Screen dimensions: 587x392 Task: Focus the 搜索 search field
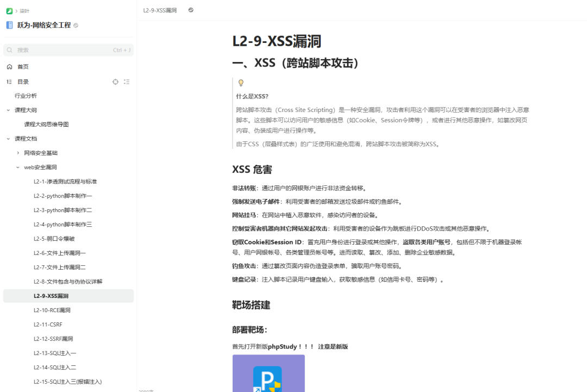pyautogui.click(x=68, y=50)
